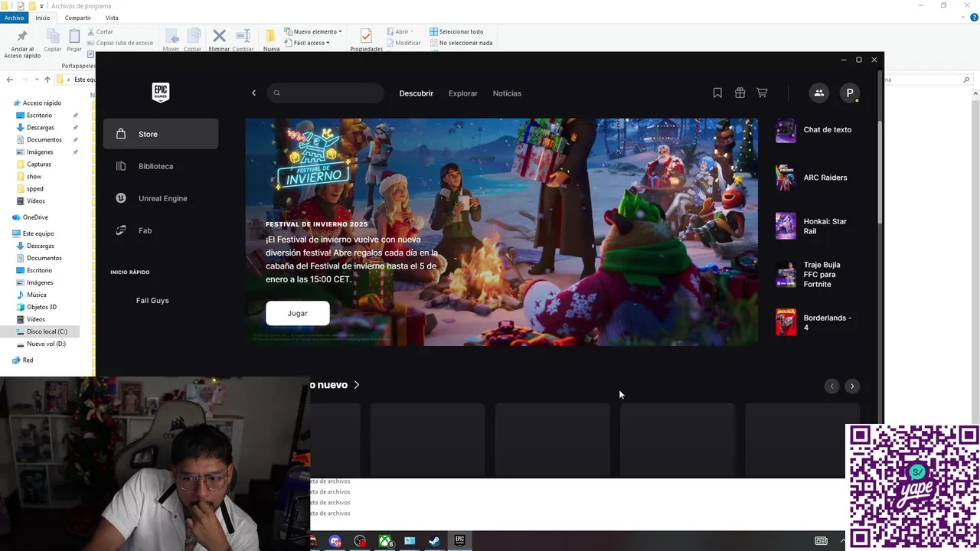Click Anclar al Acceso rápido in Explorer

pos(22,44)
